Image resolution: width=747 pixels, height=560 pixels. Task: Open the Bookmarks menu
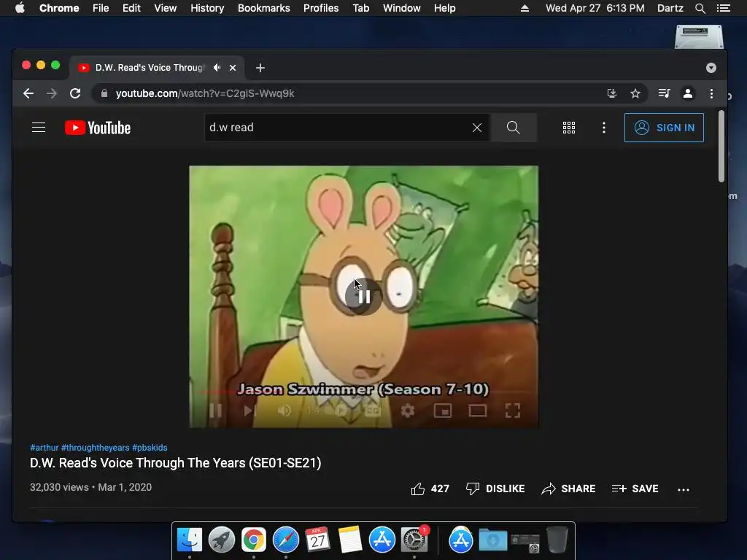264,8
